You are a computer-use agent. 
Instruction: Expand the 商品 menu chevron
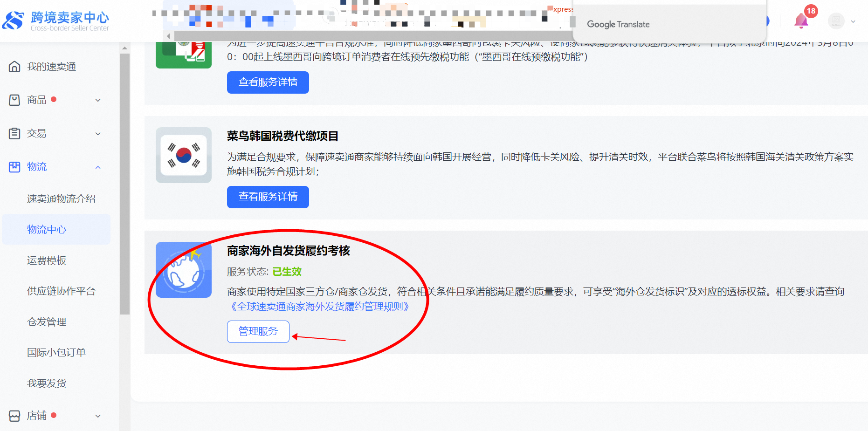pyautogui.click(x=98, y=100)
